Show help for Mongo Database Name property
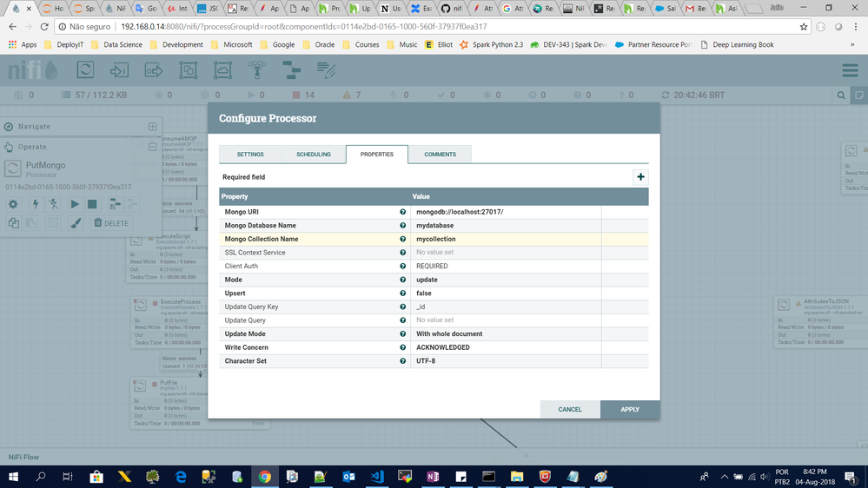Viewport: 868px width, 488px height. click(x=402, y=225)
